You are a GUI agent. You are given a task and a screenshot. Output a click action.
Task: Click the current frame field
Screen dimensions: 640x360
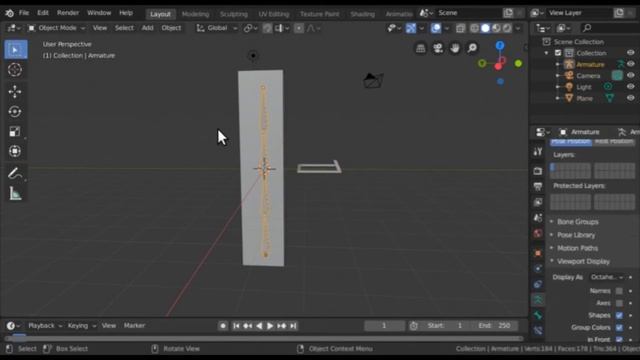click(384, 326)
